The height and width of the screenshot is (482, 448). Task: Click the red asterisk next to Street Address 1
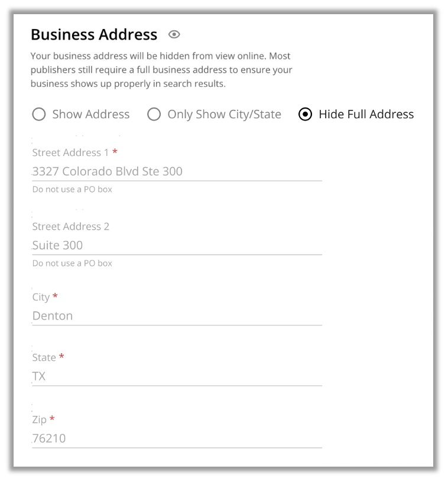(x=115, y=151)
